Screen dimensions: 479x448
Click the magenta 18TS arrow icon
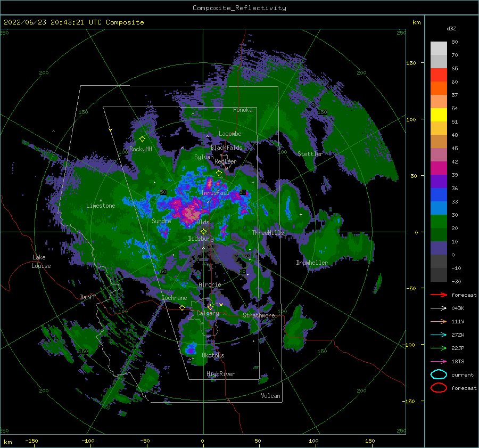point(439,362)
